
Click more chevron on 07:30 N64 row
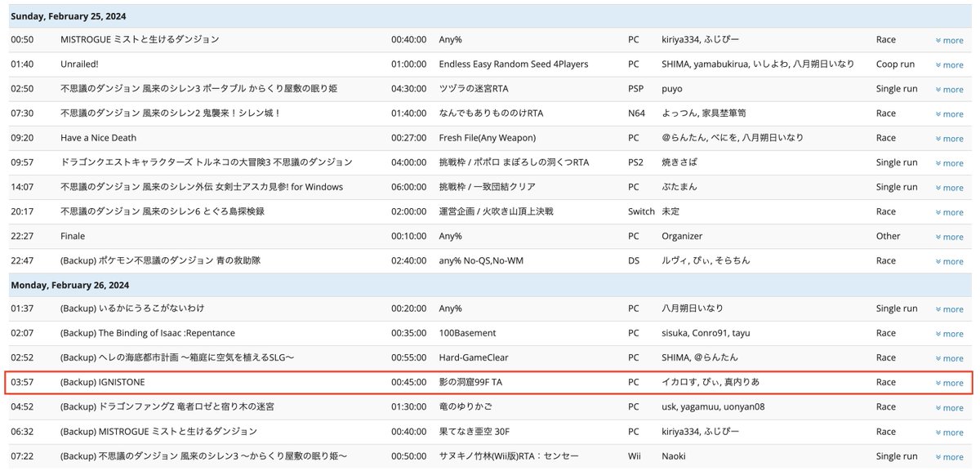949,114
